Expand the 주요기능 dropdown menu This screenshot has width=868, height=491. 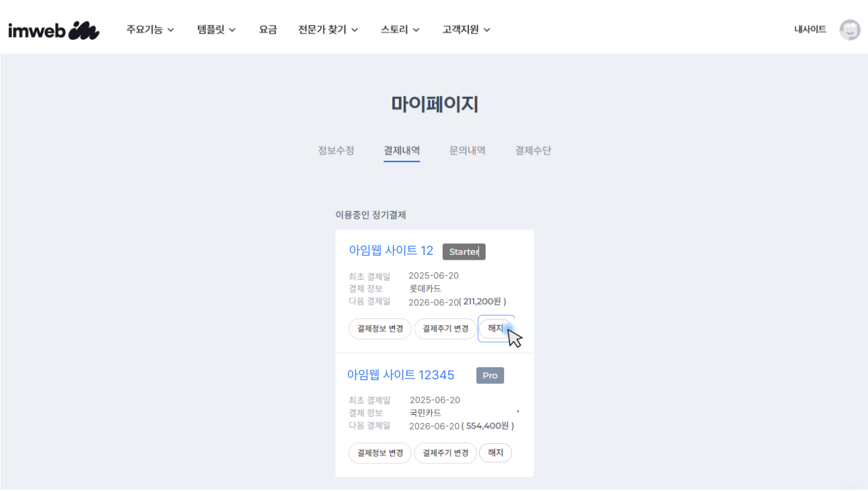150,30
